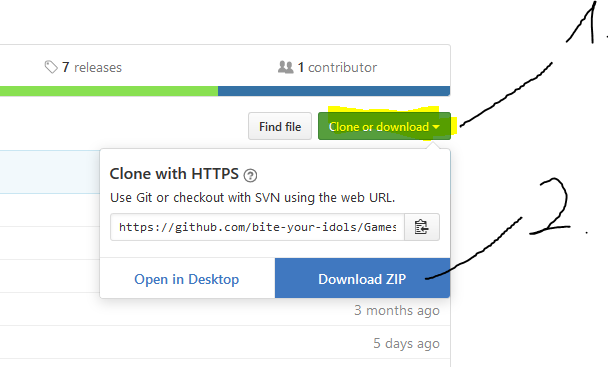Copy clone URL with clipboard icon
The image size is (608, 367).
[x=422, y=227]
